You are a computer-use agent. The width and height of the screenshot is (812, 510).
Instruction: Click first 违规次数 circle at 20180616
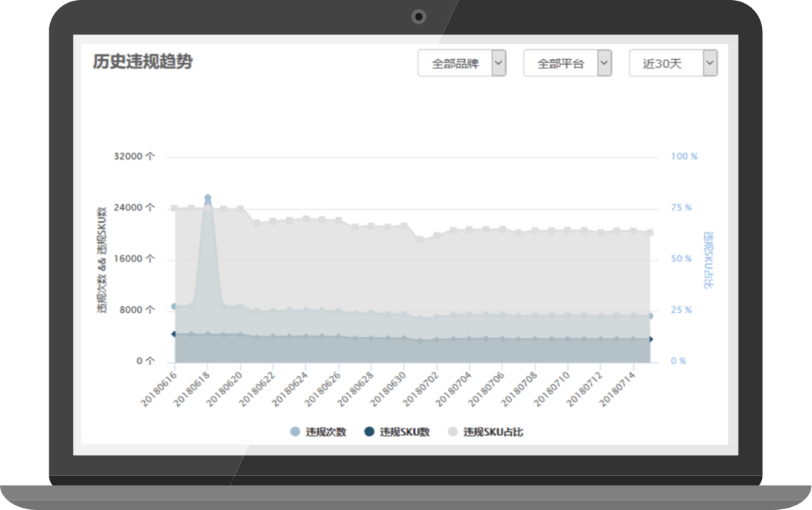[x=174, y=306]
